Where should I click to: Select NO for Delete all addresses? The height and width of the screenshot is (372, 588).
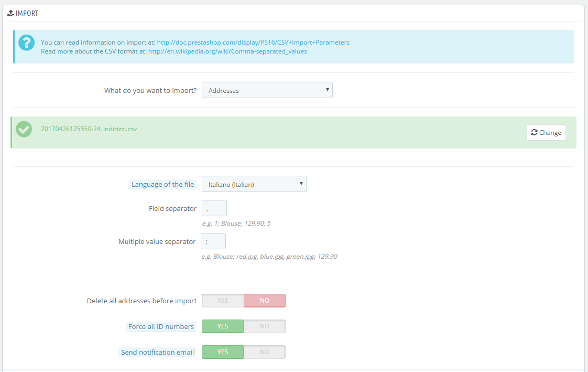click(x=265, y=301)
